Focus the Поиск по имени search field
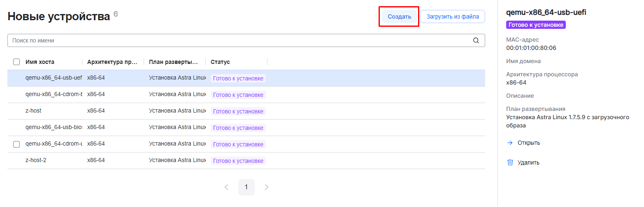 [x=239, y=40]
